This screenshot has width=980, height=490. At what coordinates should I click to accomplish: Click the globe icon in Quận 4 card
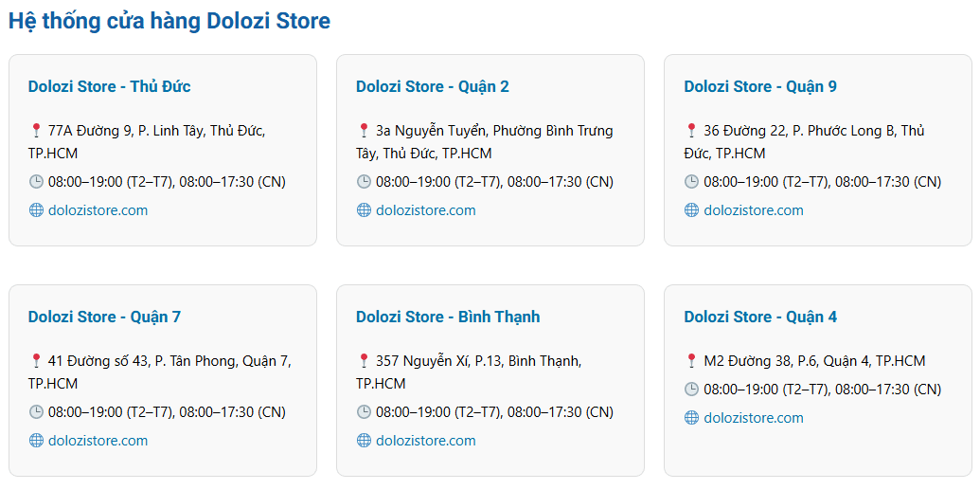[x=691, y=417]
